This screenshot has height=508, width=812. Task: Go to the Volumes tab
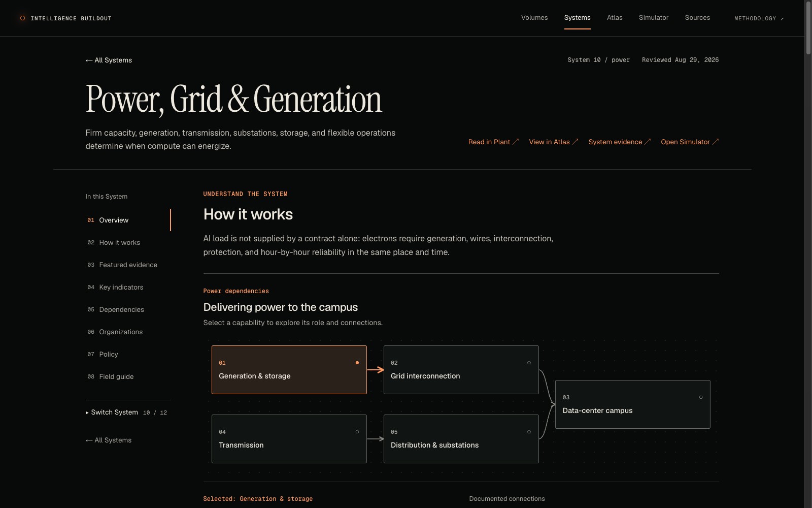534,18
